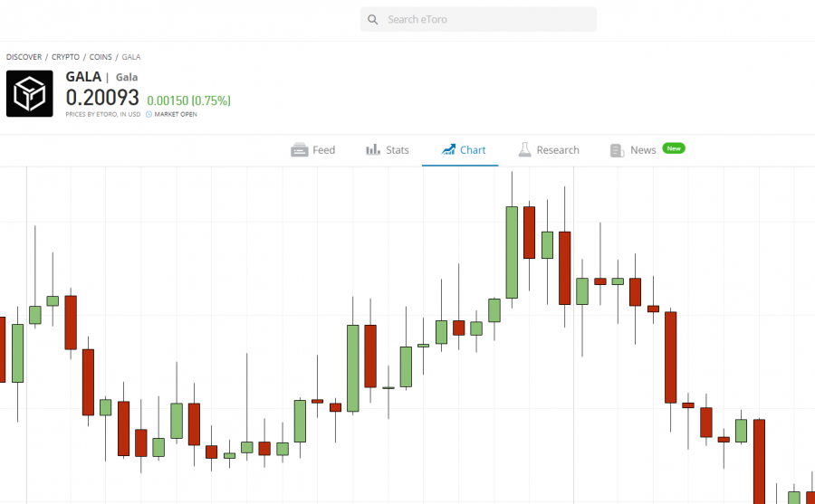
Task: Click the Research flask icon
Action: tap(524, 150)
